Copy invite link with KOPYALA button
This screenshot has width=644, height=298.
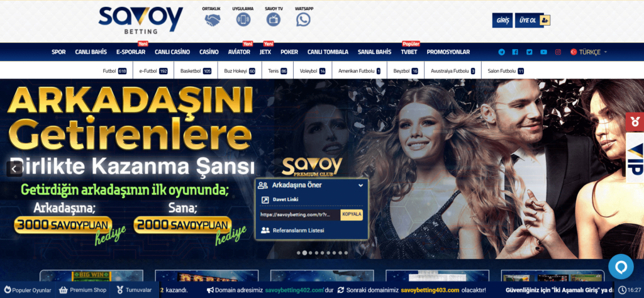tap(352, 214)
